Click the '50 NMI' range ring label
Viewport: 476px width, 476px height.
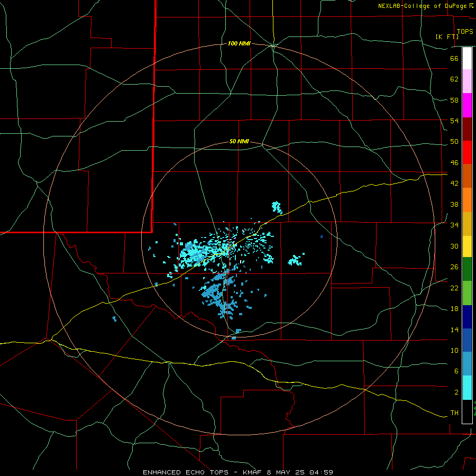(x=239, y=141)
